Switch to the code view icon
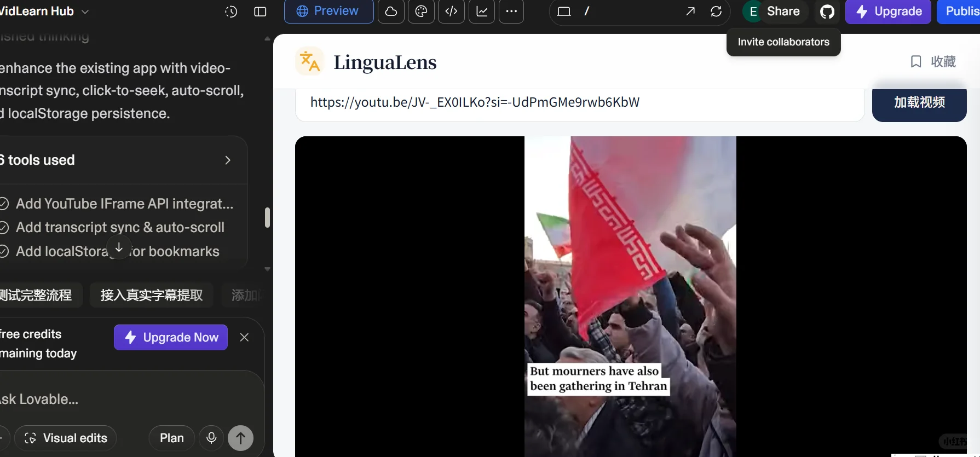This screenshot has width=980, height=457. [x=451, y=11]
